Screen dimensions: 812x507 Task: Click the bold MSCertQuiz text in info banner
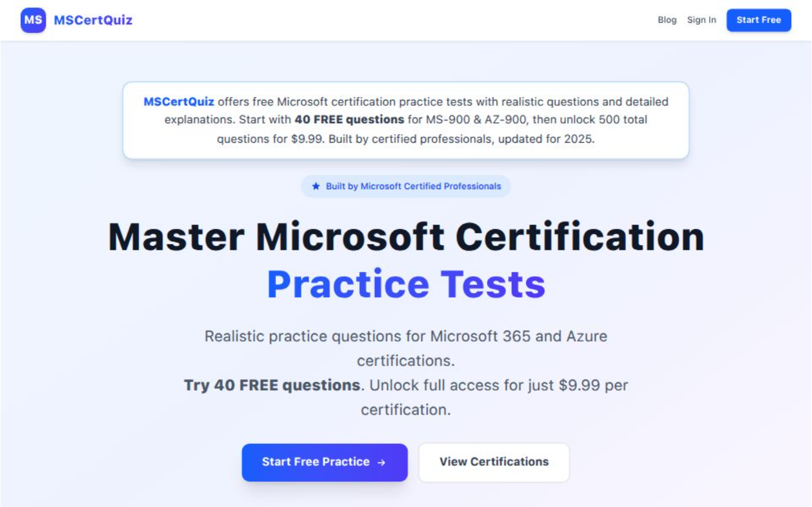click(x=179, y=102)
